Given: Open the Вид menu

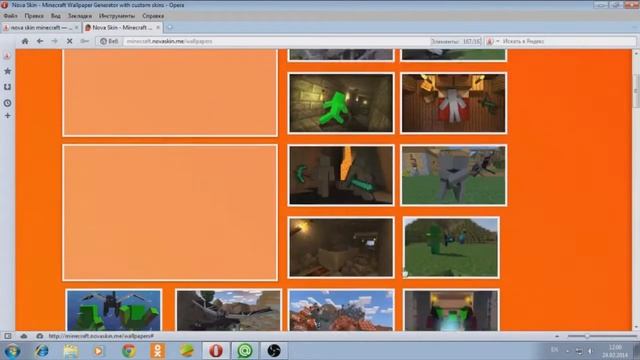Looking at the screenshot, I should (x=56, y=16).
